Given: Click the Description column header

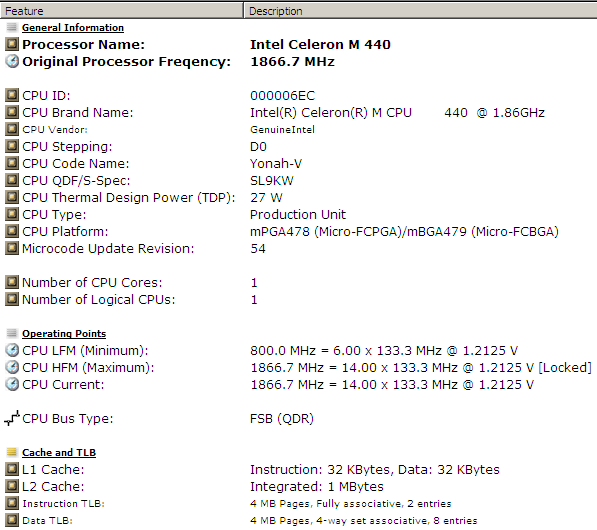Looking at the screenshot, I should tap(420, 11).
